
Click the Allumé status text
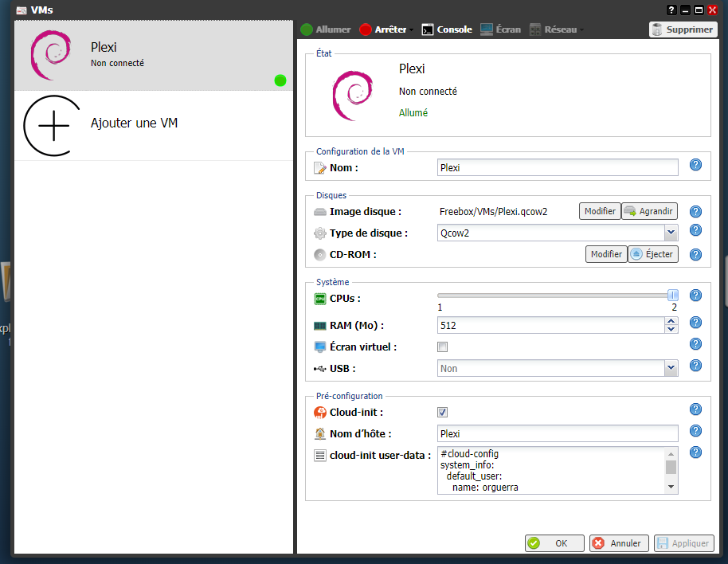click(413, 113)
